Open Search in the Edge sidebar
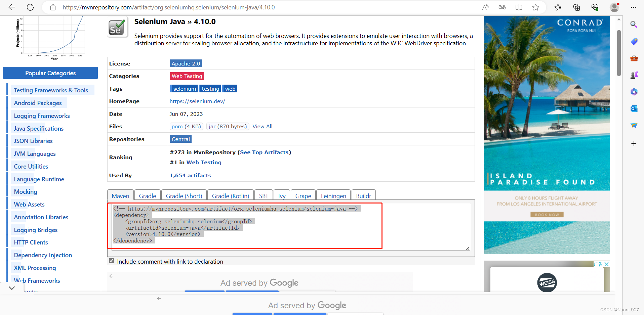The width and height of the screenshot is (644, 315). (634, 25)
